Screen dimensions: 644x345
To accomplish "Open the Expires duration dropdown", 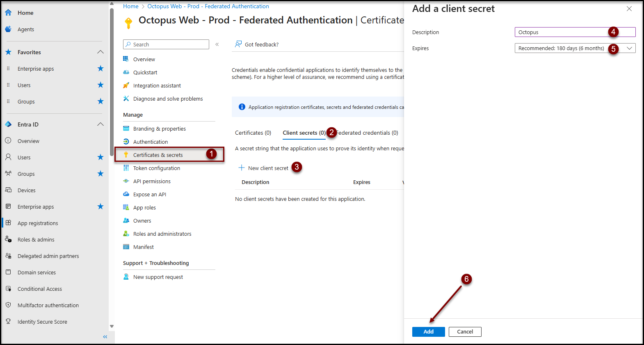I will coord(575,48).
